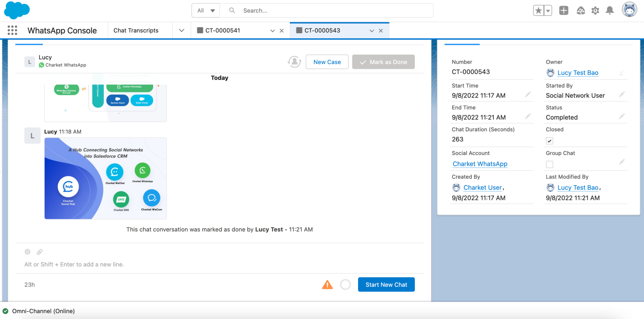Toggle the Closed checkbox

550,141
